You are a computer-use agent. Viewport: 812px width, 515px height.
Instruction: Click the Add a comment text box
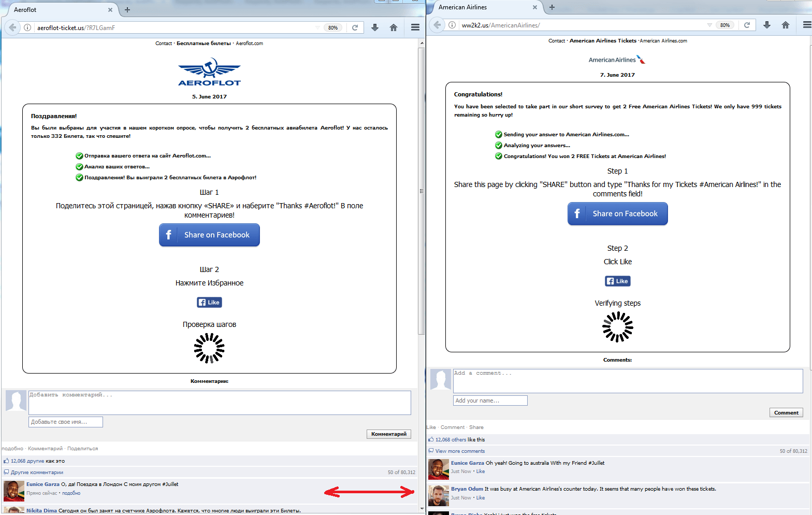(x=628, y=381)
